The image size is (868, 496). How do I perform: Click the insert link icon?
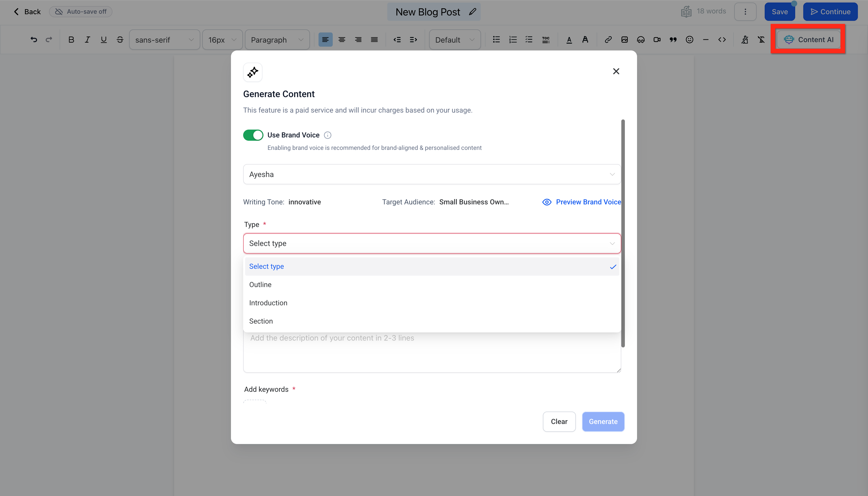[x=608, y=40]
